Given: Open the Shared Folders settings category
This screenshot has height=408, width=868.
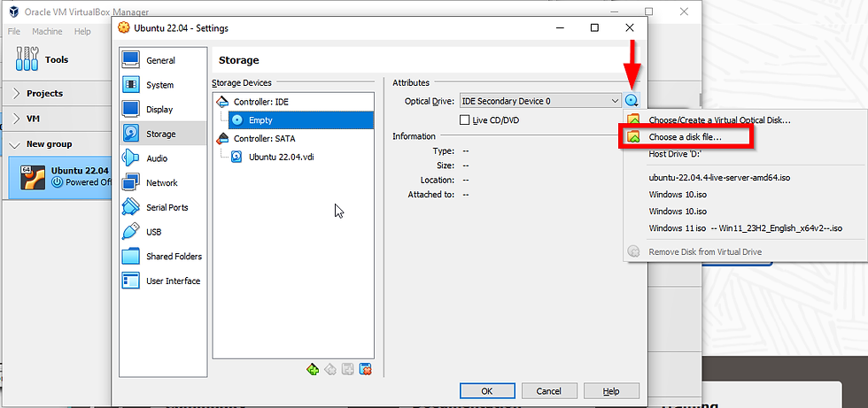Looking at the screenshot, I should pos(162,257).
